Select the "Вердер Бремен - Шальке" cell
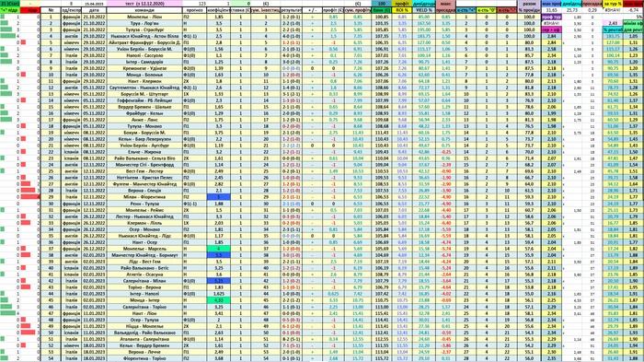This screenshot has height=362, width=644. tap(144, 107)
